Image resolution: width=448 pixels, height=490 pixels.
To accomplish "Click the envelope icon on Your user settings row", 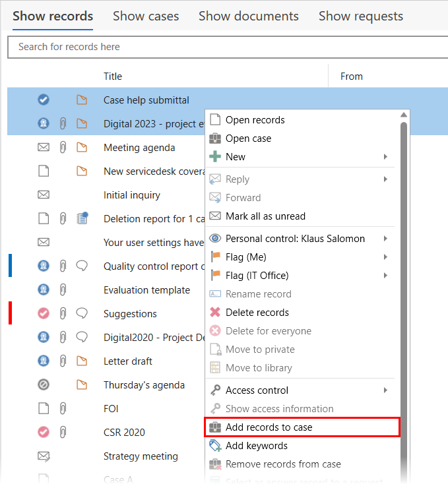I will point(44,242).
